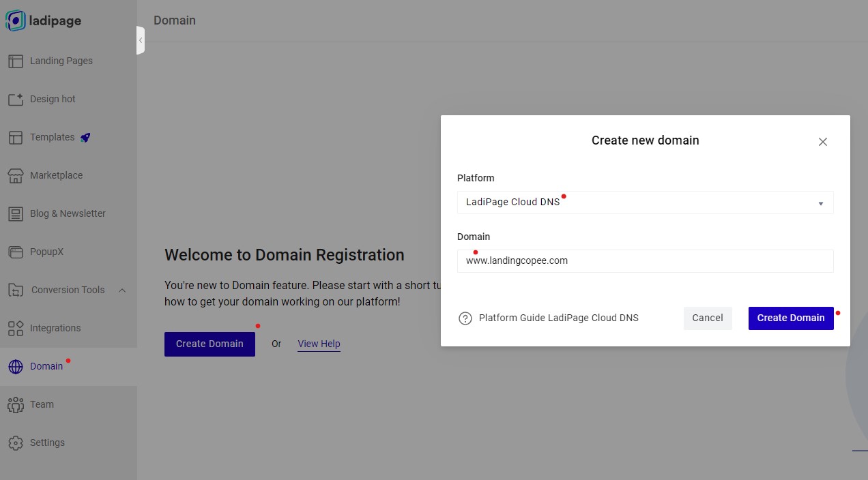This screenshot has width=868, height=480.
Task: Open Marketplace store icon
Action: (16, 175)
